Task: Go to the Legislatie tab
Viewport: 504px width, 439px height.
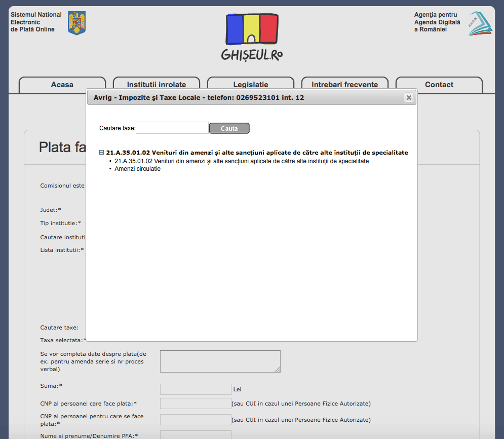Action: pos(251,85)
